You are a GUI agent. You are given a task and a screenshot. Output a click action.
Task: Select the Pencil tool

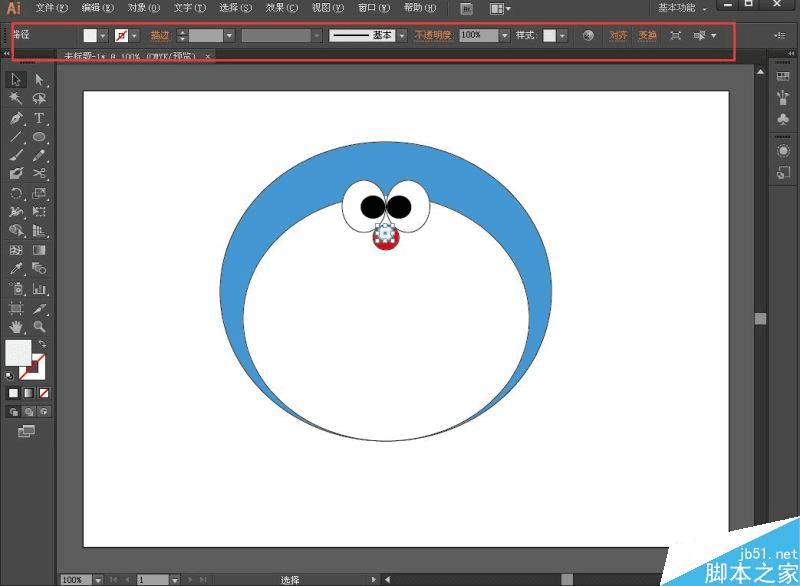pyautogui.click(x=39, y=156)
